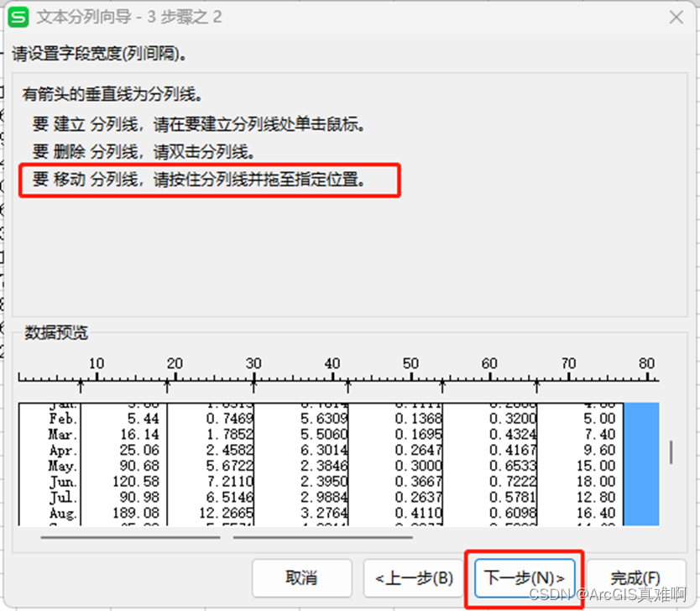The width and height of the screenshot is (700, 611).
Task: Click the value 0.4324 in the preview
Action: pos(513,434)
